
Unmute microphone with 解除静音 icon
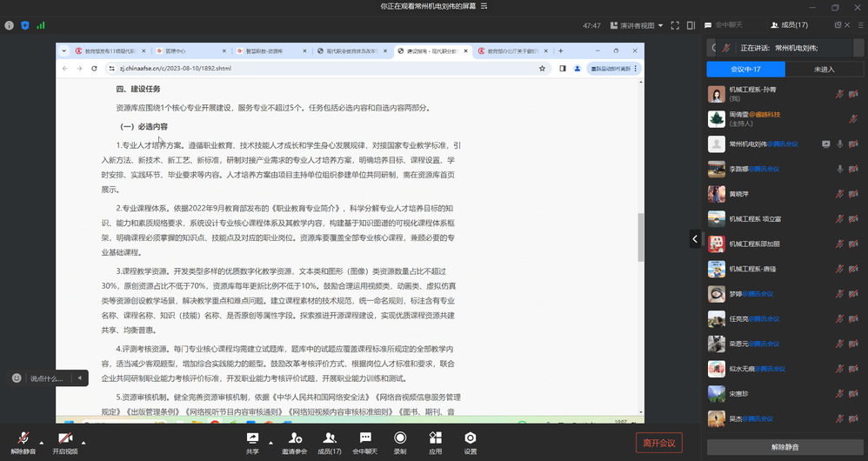point(23,438)
